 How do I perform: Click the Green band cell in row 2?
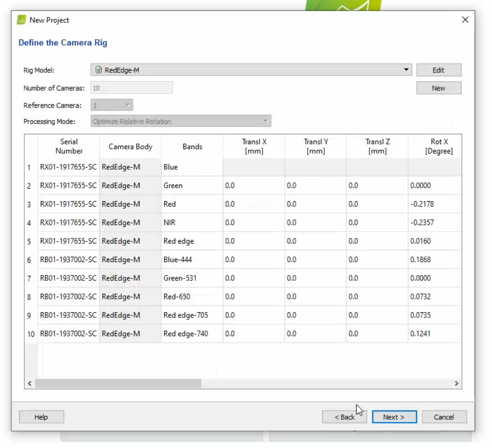192,186
